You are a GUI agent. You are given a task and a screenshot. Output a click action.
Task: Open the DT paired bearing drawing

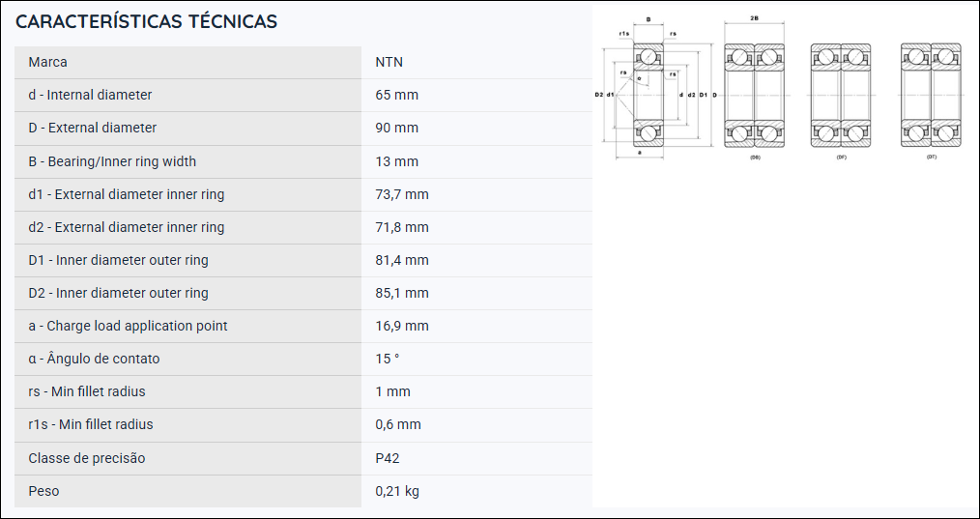tap(932, 95)
